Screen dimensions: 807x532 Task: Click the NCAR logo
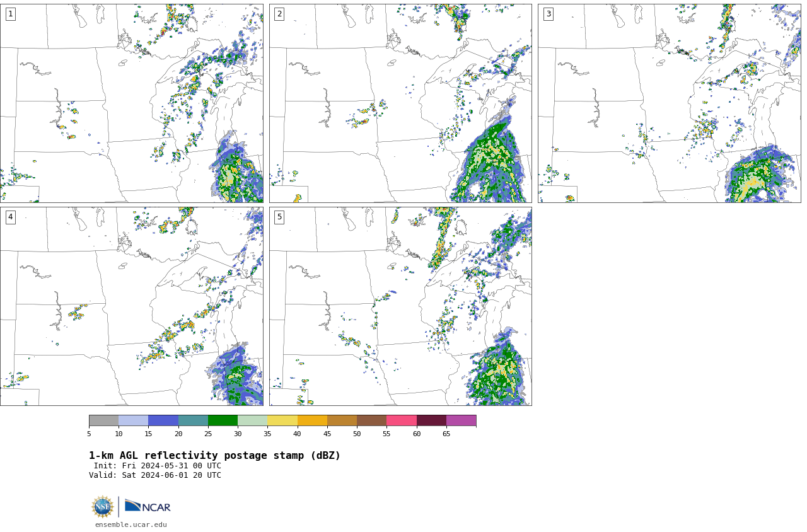point(148,506)
